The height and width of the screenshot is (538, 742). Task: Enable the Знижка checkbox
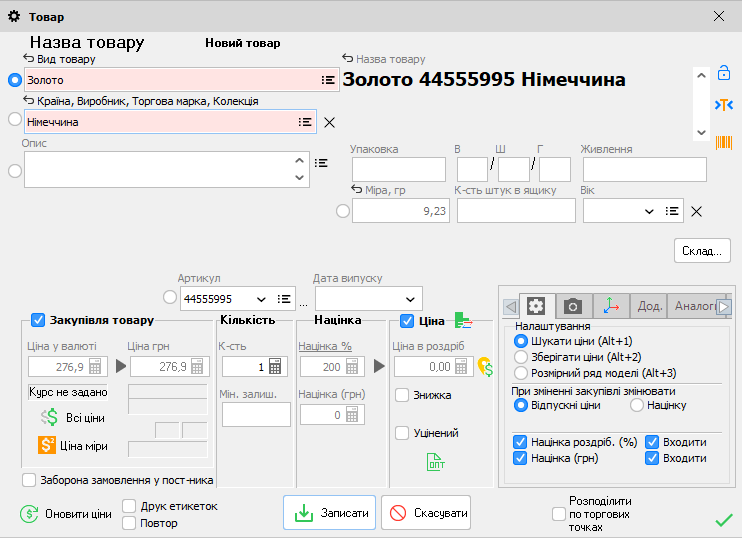[x=402, y=395]
